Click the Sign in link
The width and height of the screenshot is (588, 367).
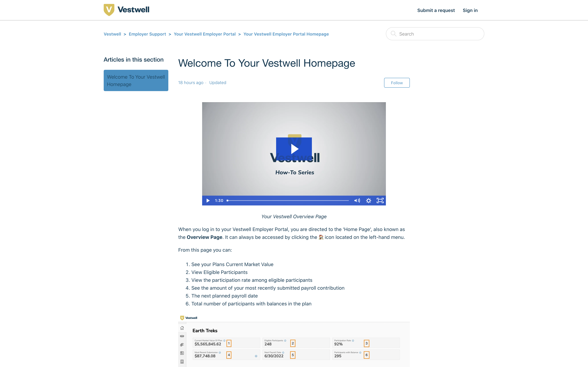pyautogui.click(x=470, y=10)
